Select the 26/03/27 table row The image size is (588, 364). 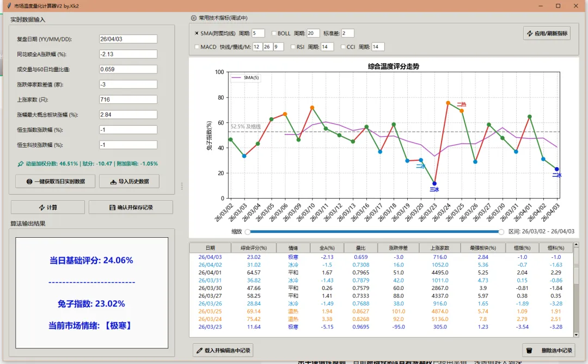tap(381, 296)
